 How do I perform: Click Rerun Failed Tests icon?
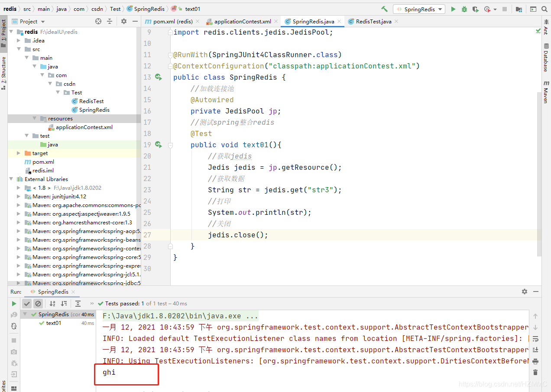coord(14,315)
